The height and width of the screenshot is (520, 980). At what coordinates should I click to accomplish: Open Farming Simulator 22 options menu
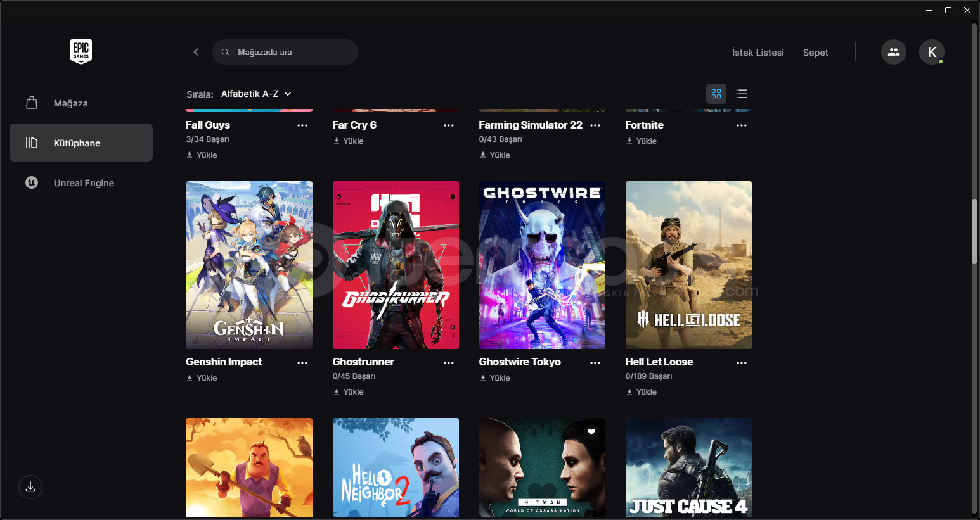[595, 125]
